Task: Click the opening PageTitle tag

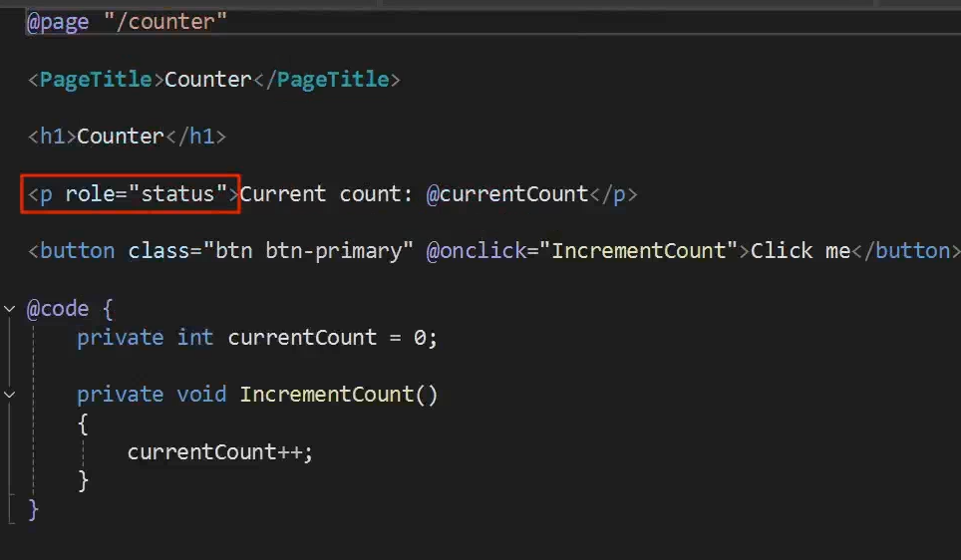Action: pyautogui.click(x=97, y=80)
